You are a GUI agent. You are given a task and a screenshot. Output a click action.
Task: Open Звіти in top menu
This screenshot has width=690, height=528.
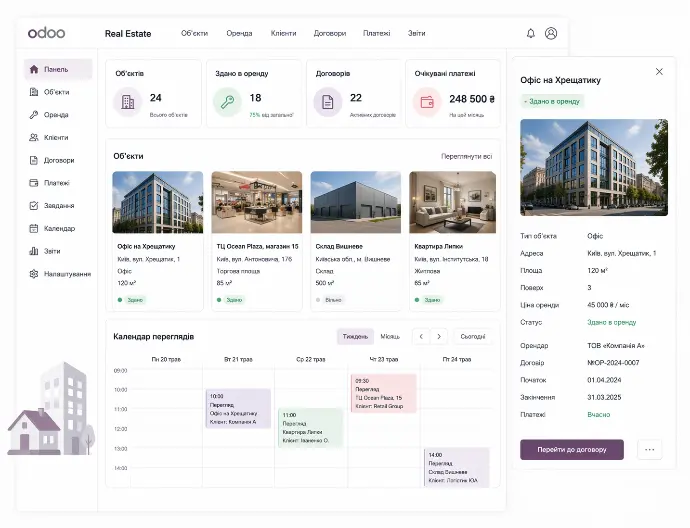pos(416,33)
